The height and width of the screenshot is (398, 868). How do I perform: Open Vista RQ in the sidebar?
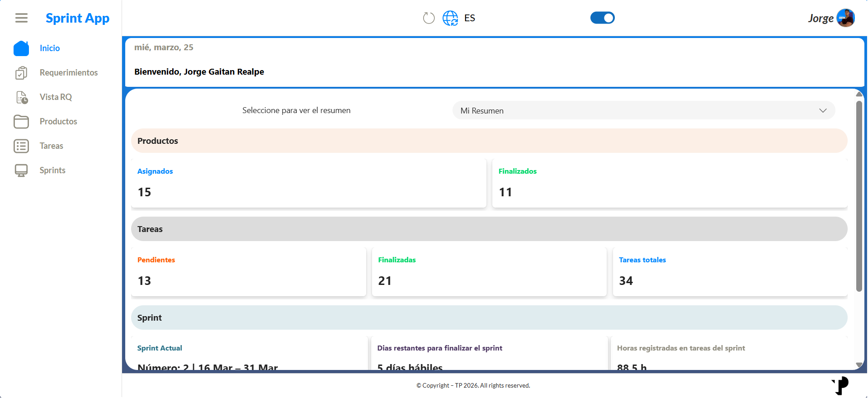click(x=56, y=97)
